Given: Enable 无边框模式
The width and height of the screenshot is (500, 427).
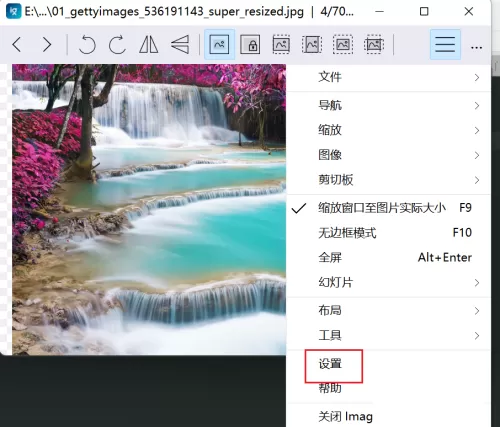Looking at the screenshot, I should coord(388,233).
